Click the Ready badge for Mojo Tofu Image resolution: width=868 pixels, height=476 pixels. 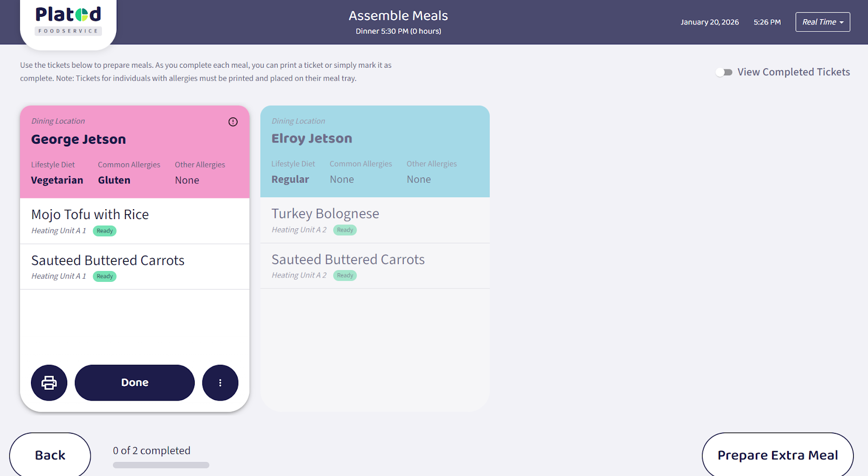pos(105,231)
